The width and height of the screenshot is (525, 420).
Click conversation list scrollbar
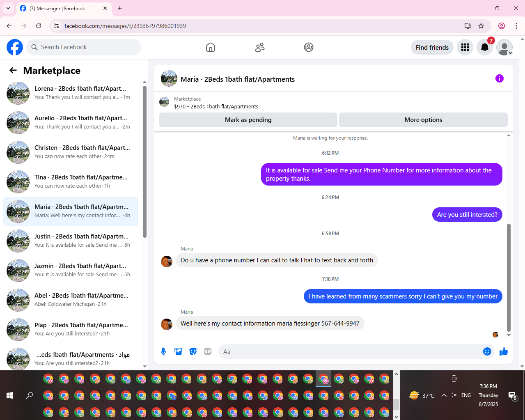point(144,162)
